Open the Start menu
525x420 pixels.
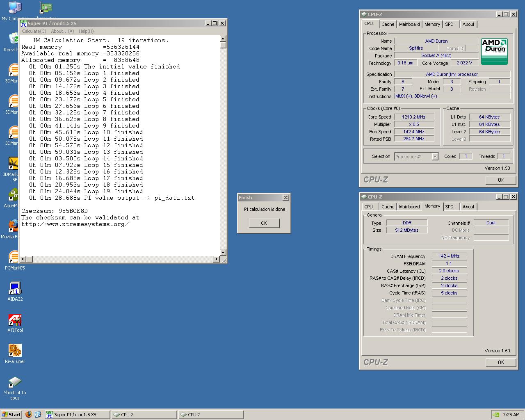(x=11, y=414)
